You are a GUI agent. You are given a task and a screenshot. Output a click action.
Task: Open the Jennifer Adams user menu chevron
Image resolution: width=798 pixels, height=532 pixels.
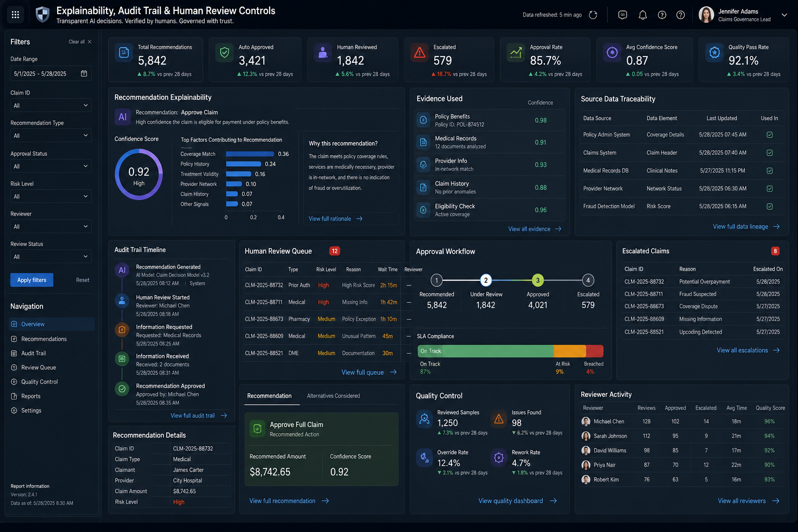click(x=784, y=15)
